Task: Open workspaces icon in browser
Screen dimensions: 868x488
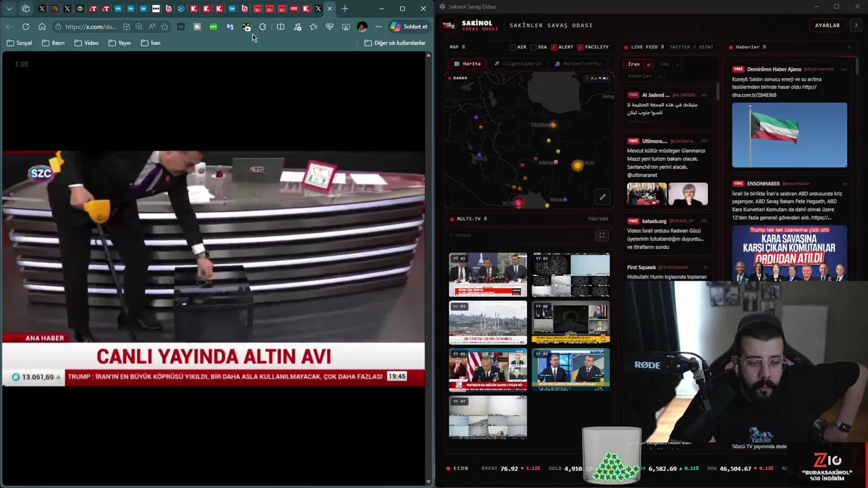Action: coord(26,9)
